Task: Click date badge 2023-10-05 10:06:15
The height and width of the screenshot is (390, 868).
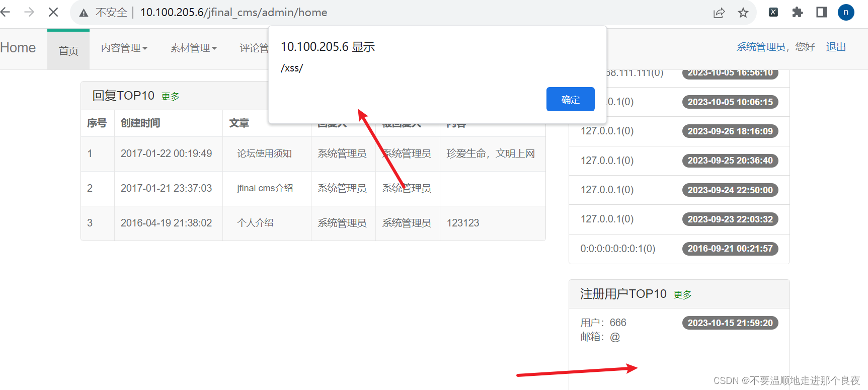Action: pos(730,102)
